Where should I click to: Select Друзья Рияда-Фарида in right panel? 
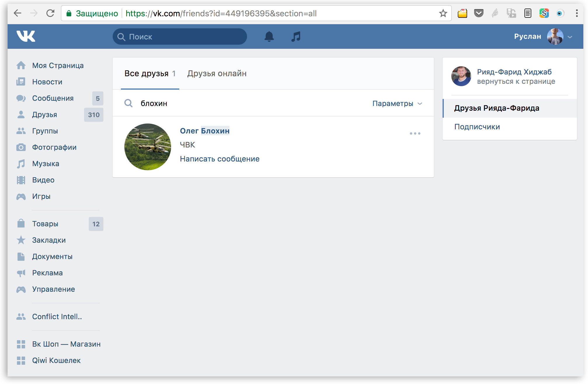pyautogui.click(x=510, y=108)
